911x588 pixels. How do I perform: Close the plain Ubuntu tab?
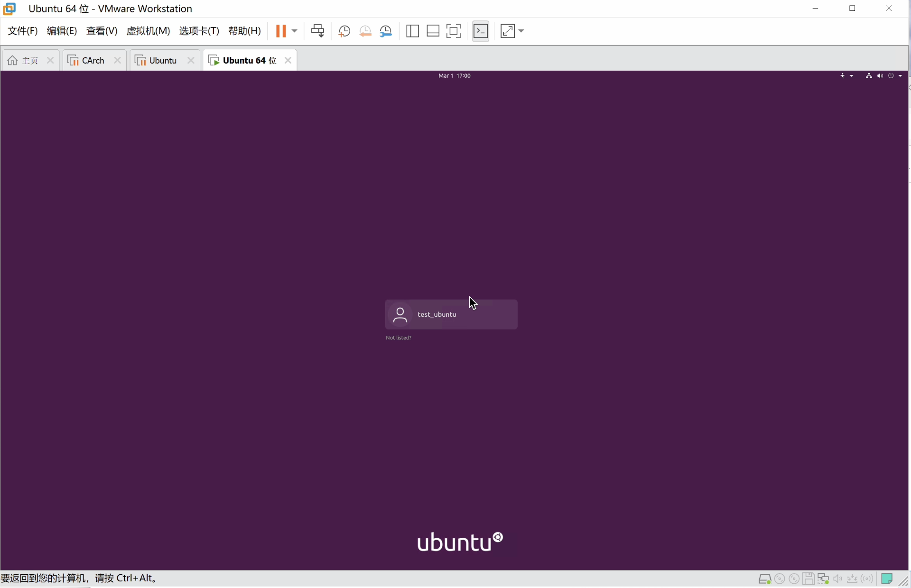(191, 60)
